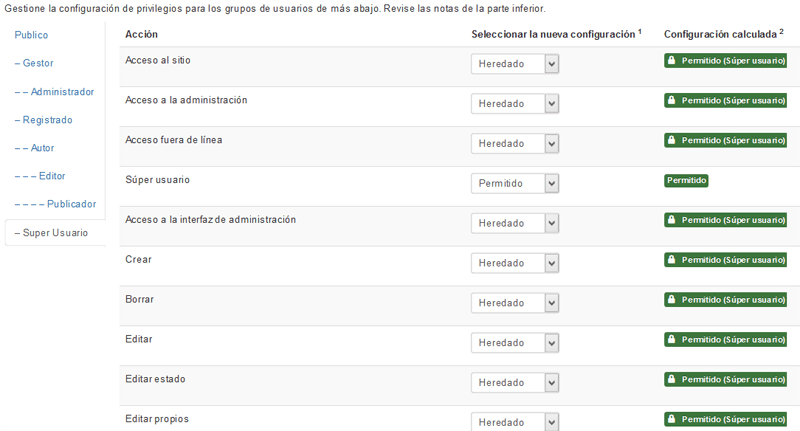Go to the Editor group permissions
The height and width of the screenshot is (431, 800).
40,176
